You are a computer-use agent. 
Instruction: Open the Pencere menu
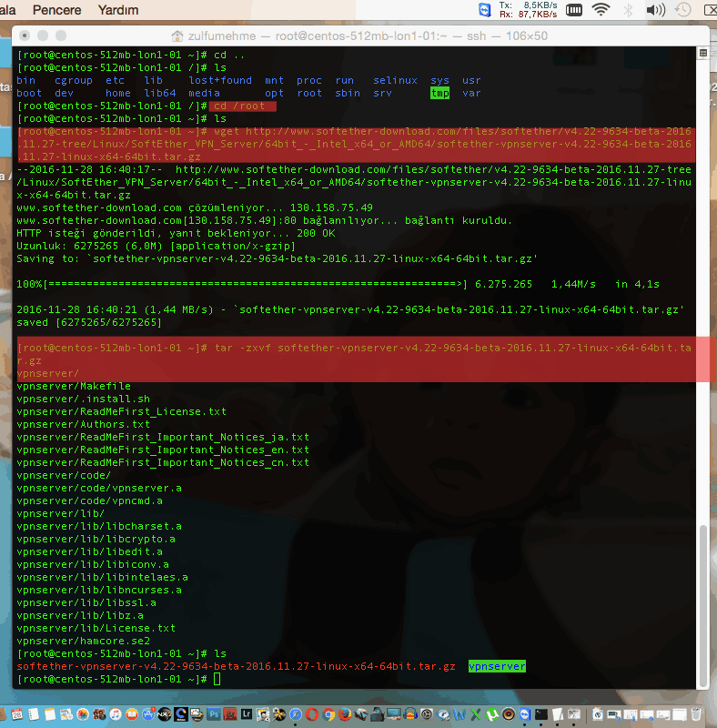[x=56, y=10]
